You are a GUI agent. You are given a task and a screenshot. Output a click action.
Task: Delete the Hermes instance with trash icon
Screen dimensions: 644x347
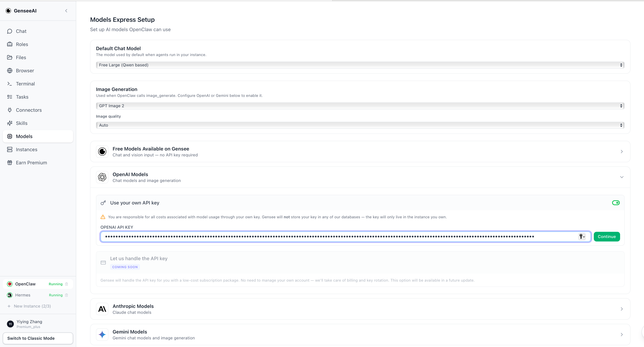tap(67, 295)
